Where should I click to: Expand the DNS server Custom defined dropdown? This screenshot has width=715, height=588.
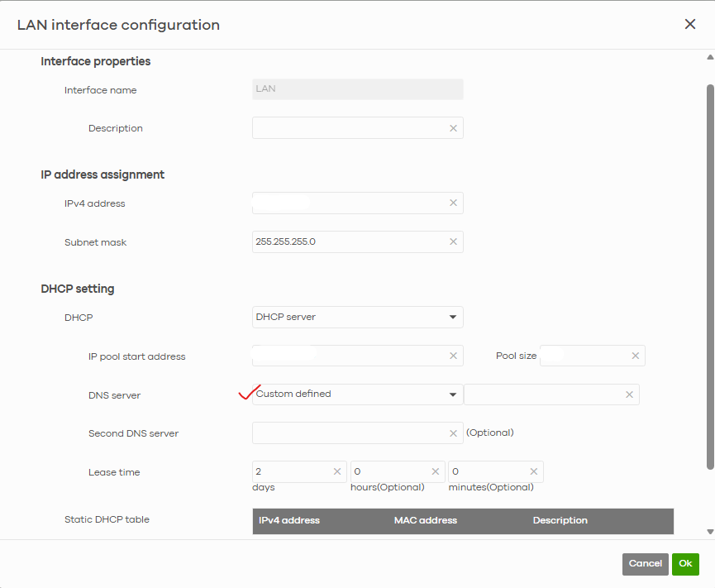click(x=357, y=394)
